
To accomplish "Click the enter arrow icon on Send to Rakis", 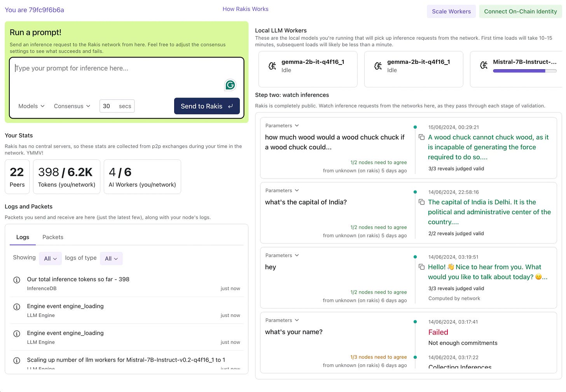I will [x=231, y=106].
